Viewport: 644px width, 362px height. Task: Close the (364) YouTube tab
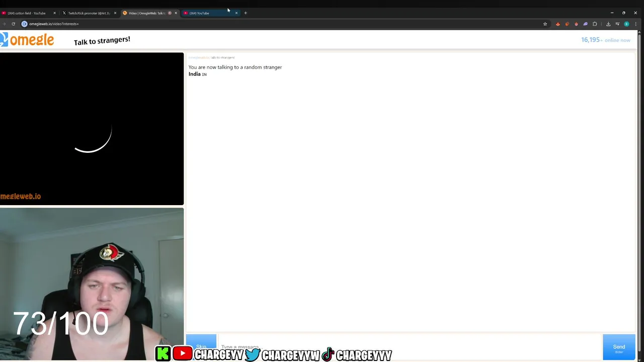(x=236, y=13)
